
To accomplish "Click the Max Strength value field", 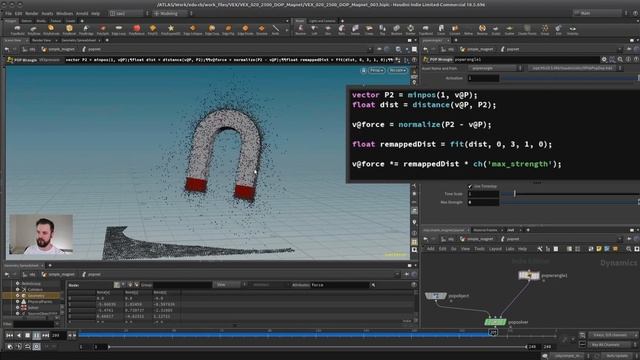I will 483,202.
